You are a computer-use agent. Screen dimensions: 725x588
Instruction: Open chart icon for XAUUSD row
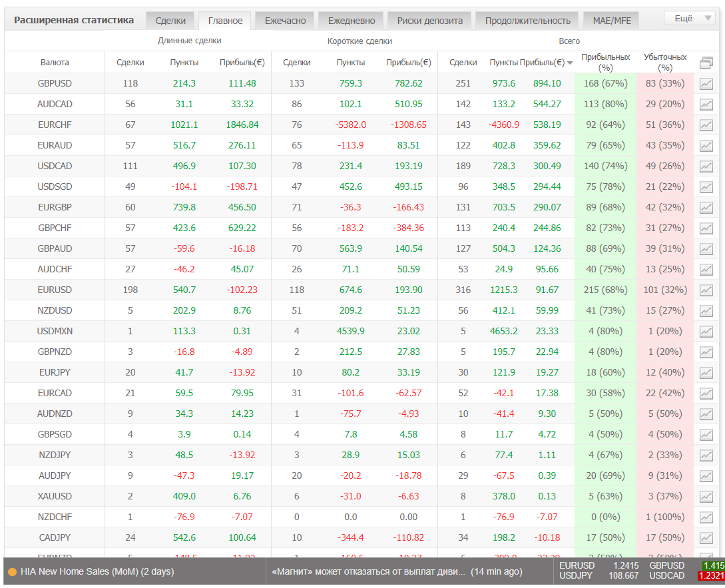[706, 496]
